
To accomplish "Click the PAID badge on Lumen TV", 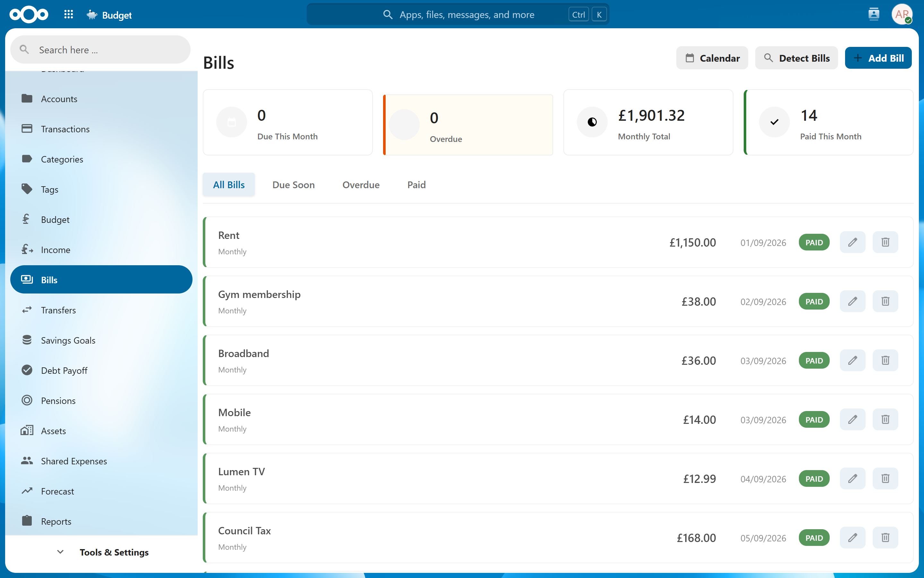I will (814, 478).
